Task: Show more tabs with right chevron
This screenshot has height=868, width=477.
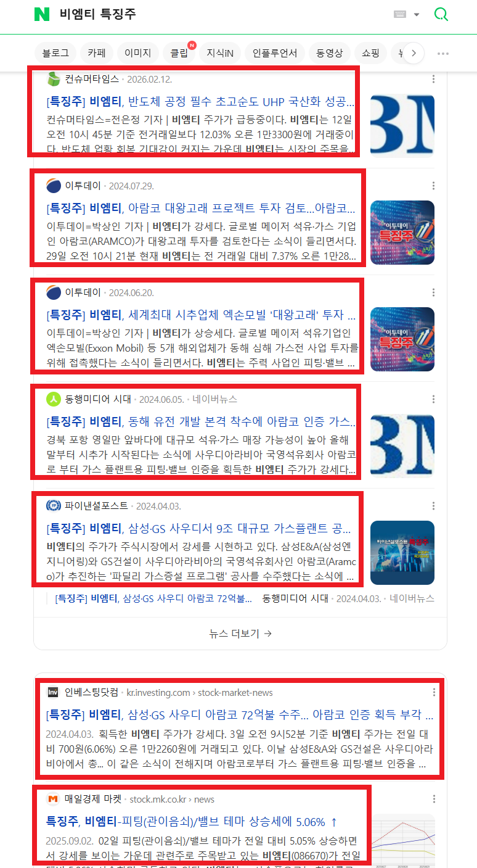Action: [x=414, y=53]
